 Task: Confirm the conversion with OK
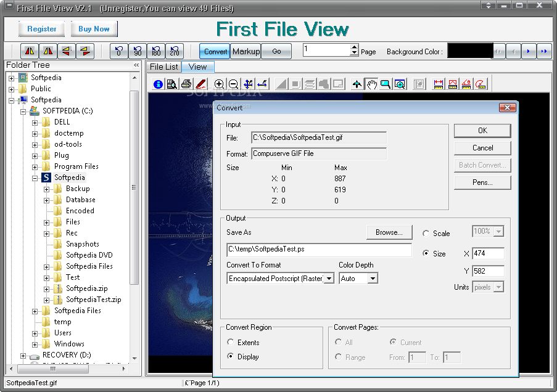coord(482,131)
